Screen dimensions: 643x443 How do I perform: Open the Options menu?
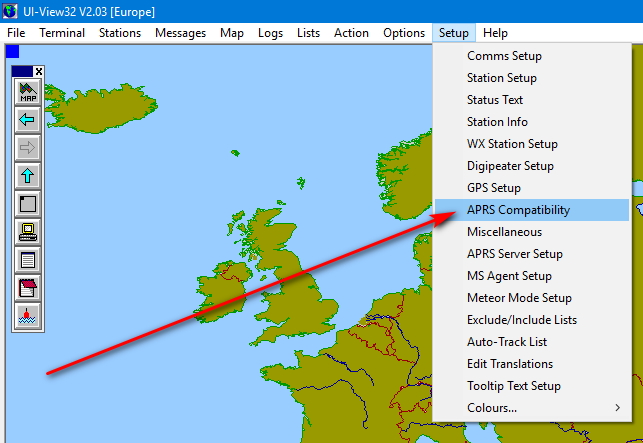tap(404, 33)
